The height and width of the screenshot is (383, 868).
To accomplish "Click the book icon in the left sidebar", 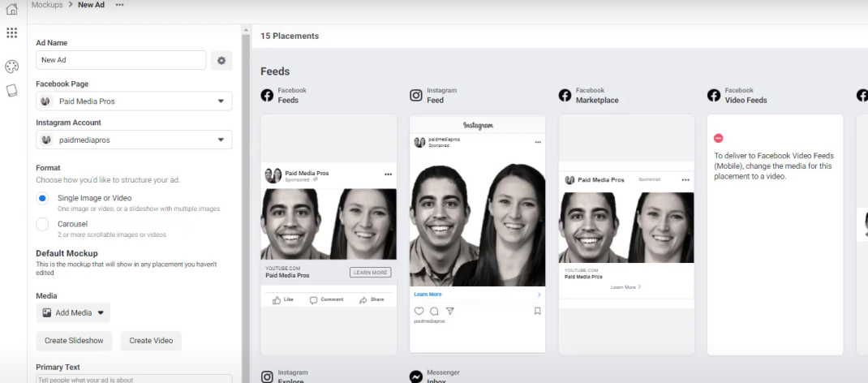I will pos(11,90).
